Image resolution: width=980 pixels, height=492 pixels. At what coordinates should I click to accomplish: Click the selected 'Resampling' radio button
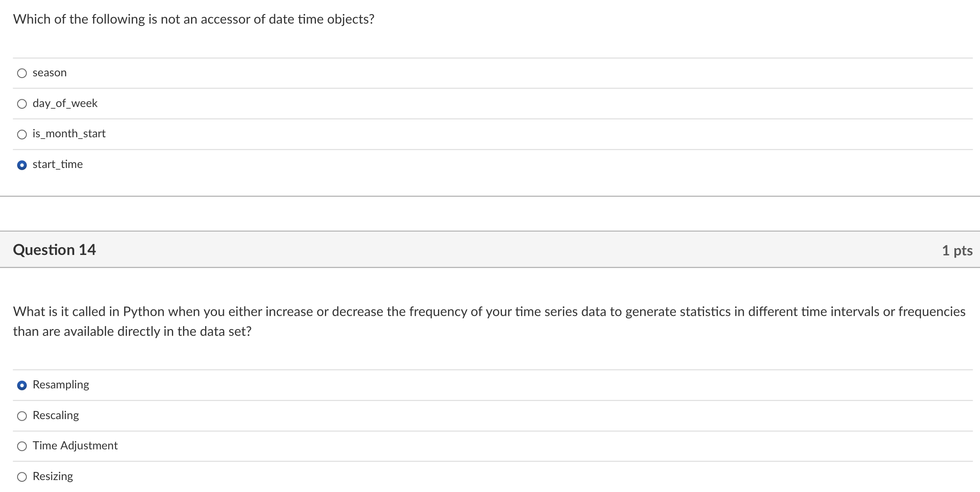point(22,385)
